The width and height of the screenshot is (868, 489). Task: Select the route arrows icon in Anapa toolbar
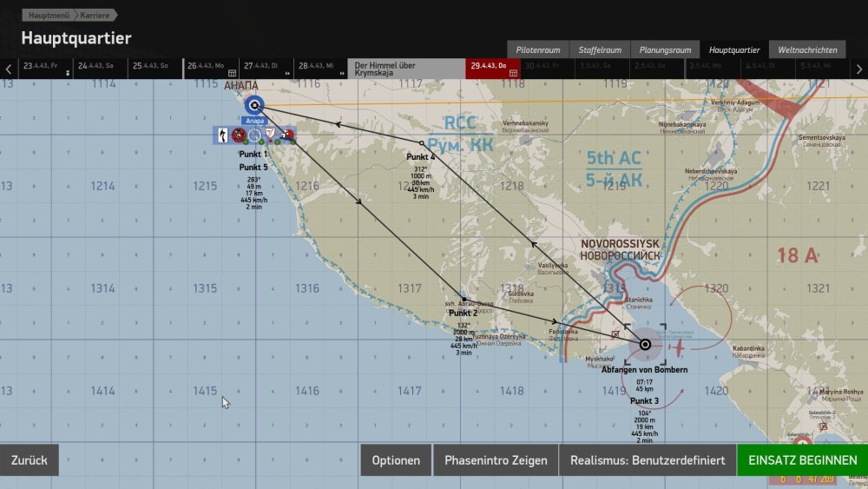[223, 135]
